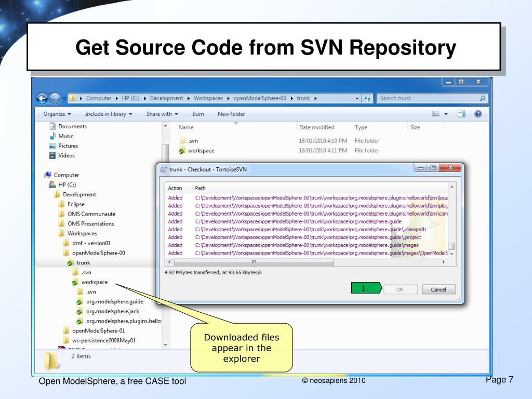The width and height of the screenshot is (532, 399).
Task: Open recent locations dropdown beside forward arrow
Action: tap(64, 98)
